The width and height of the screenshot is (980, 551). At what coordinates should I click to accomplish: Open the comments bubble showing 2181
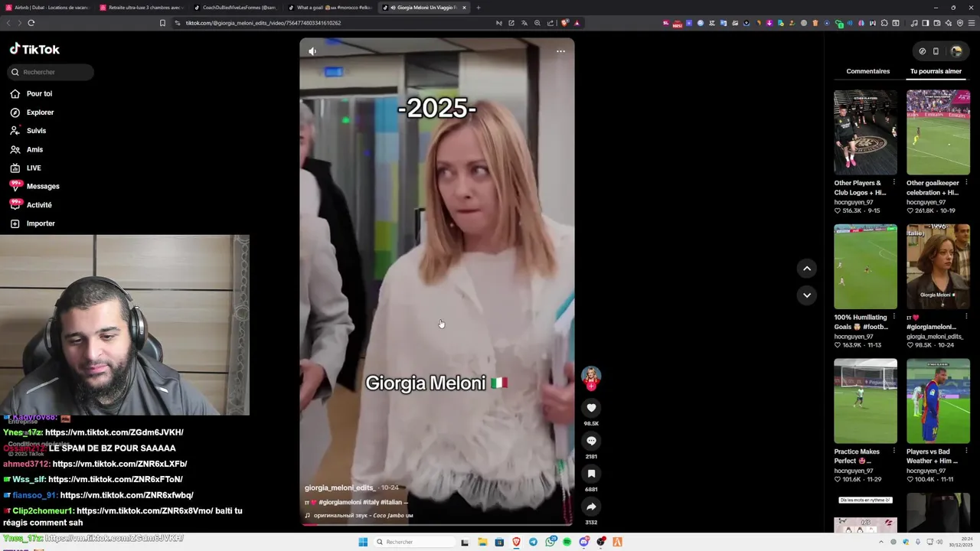(x=591, y=441)
